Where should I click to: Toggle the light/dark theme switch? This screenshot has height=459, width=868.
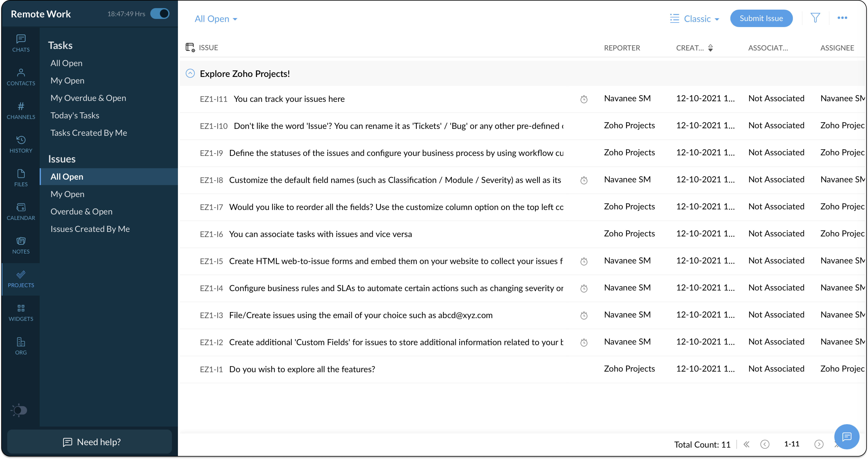click(19, 410)
